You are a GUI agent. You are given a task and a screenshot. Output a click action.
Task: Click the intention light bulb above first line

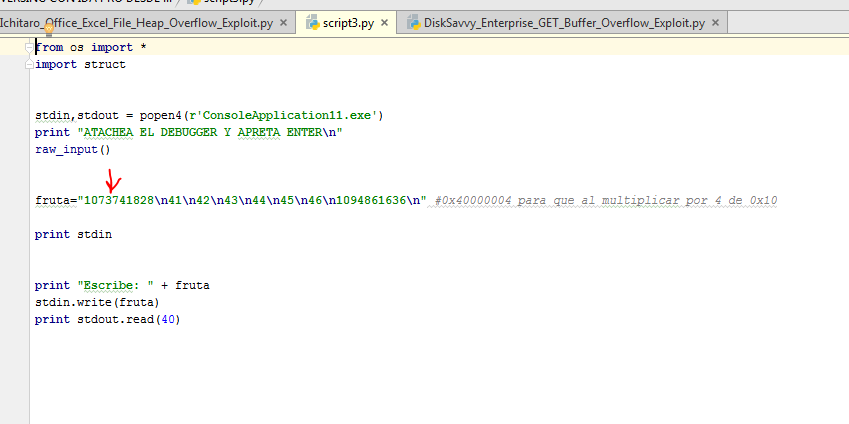[47, 32]
